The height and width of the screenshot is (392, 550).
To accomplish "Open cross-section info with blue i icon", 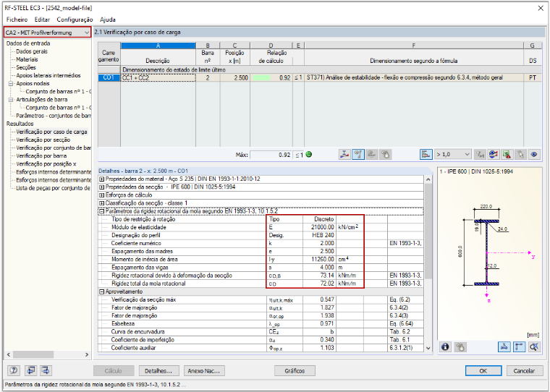I will (x=446, y=346).
